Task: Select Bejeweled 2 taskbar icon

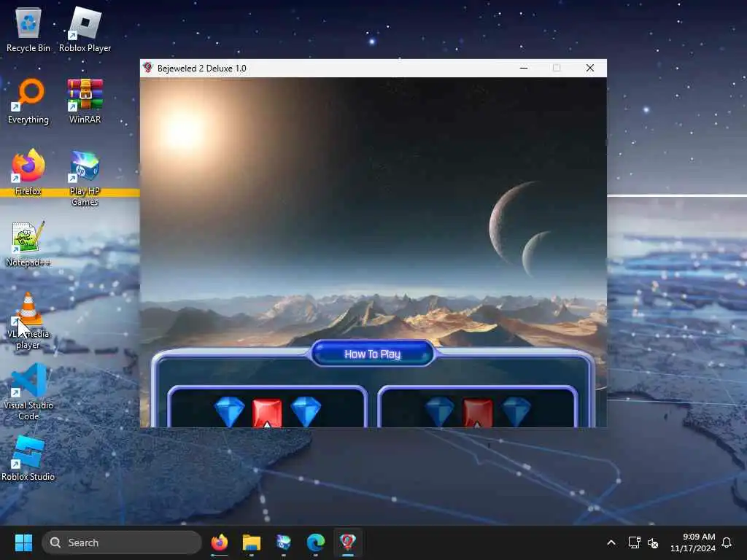Action: [x=348, y=542]
